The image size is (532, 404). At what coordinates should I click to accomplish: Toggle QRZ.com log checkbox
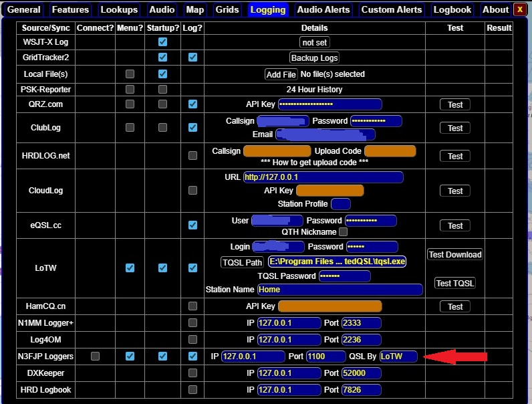pyautogui.click(x=192, y=104)
